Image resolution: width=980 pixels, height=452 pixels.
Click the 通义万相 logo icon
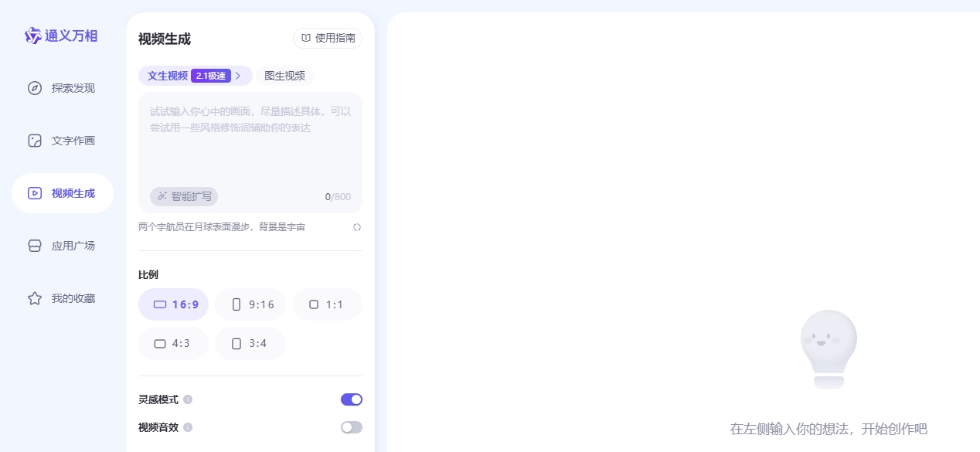[32, 36]
